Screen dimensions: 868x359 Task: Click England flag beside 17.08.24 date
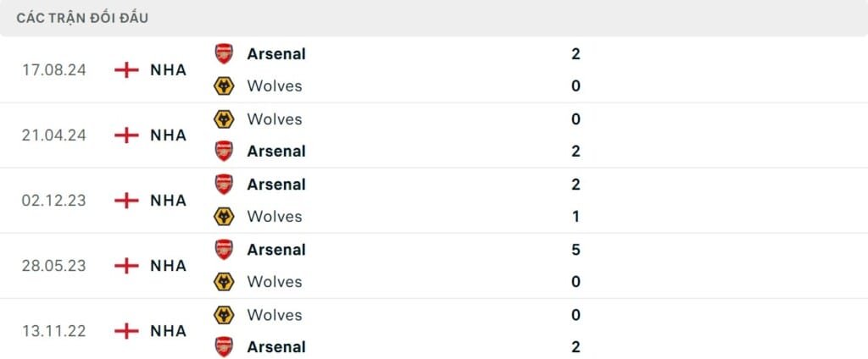[126, 69]
